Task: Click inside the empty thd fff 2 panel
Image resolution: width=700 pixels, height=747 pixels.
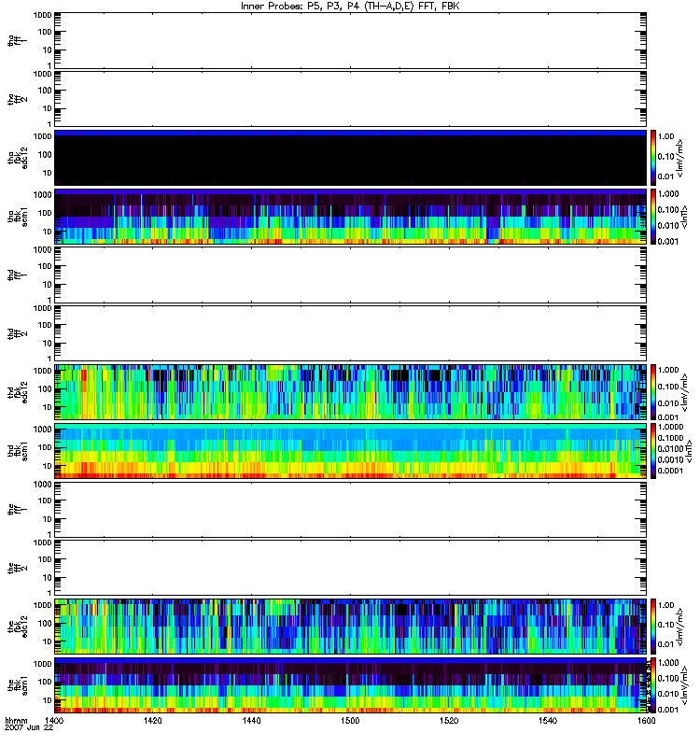Action: pyautogui.click(x=351, y=333)
